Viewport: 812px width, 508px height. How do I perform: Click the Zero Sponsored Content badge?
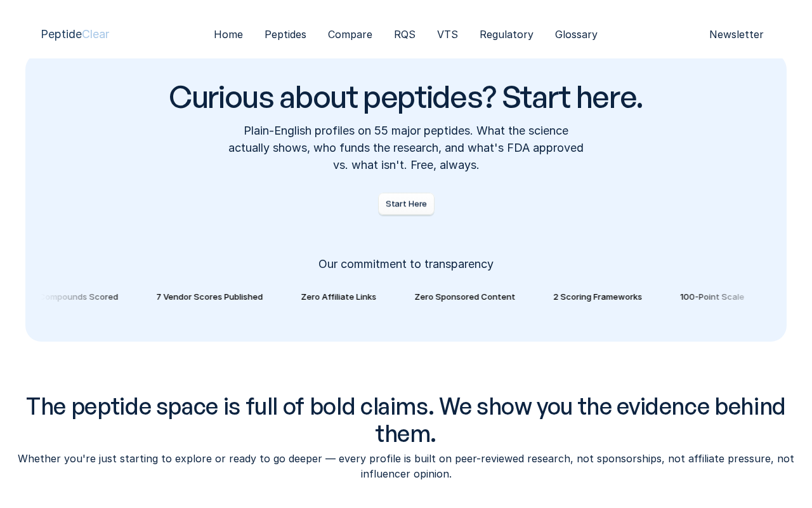(x=465, y=297)
